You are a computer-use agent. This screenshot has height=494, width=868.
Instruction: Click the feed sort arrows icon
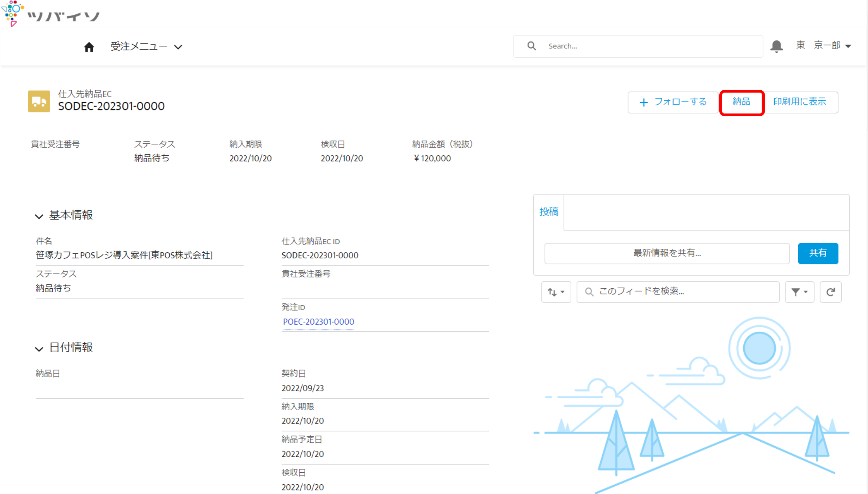556,292
